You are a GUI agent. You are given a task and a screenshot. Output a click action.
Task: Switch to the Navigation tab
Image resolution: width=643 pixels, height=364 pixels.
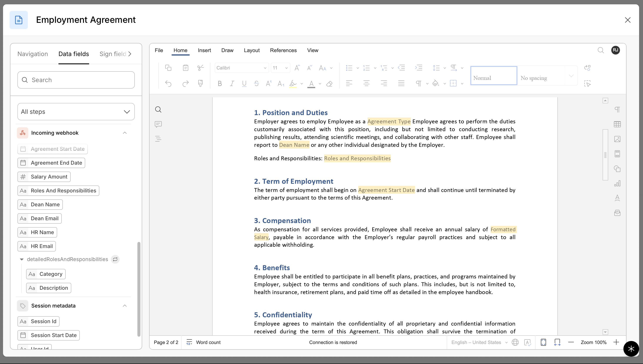[33, 54]
